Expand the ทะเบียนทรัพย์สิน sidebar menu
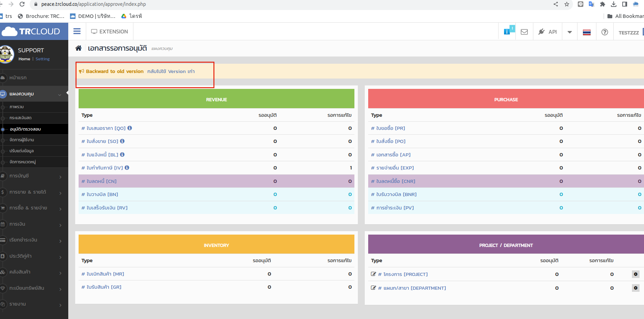The height and width of the screenshot is (319, 644). [34, 288]
